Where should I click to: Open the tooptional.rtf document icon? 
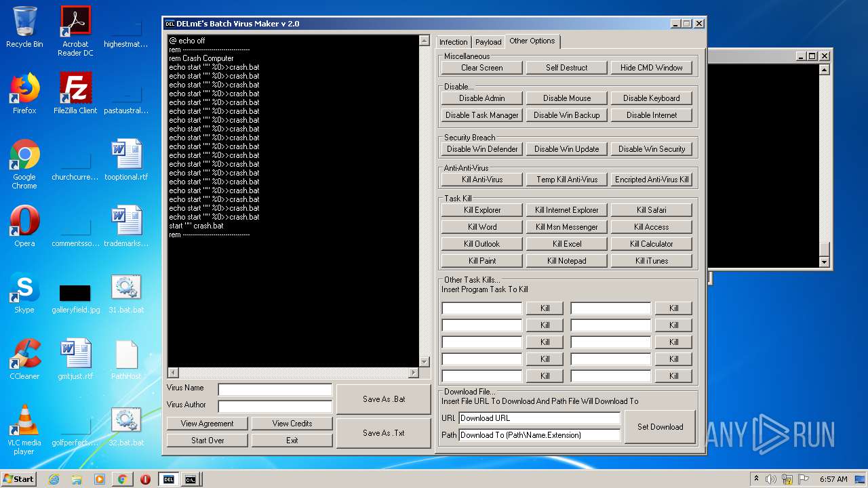point(126,160)
